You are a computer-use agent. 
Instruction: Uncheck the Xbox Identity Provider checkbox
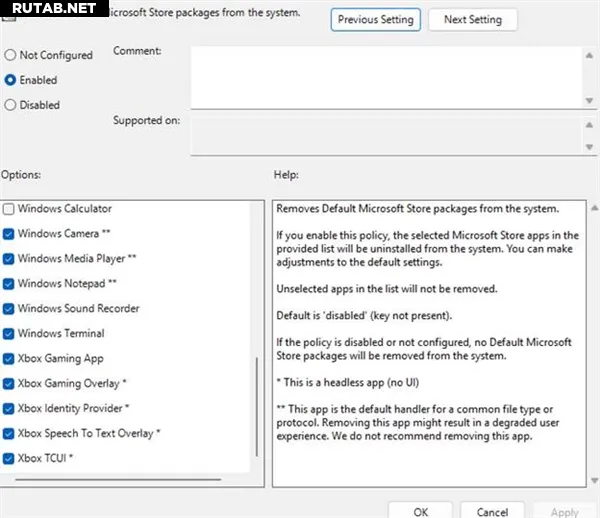8,409
